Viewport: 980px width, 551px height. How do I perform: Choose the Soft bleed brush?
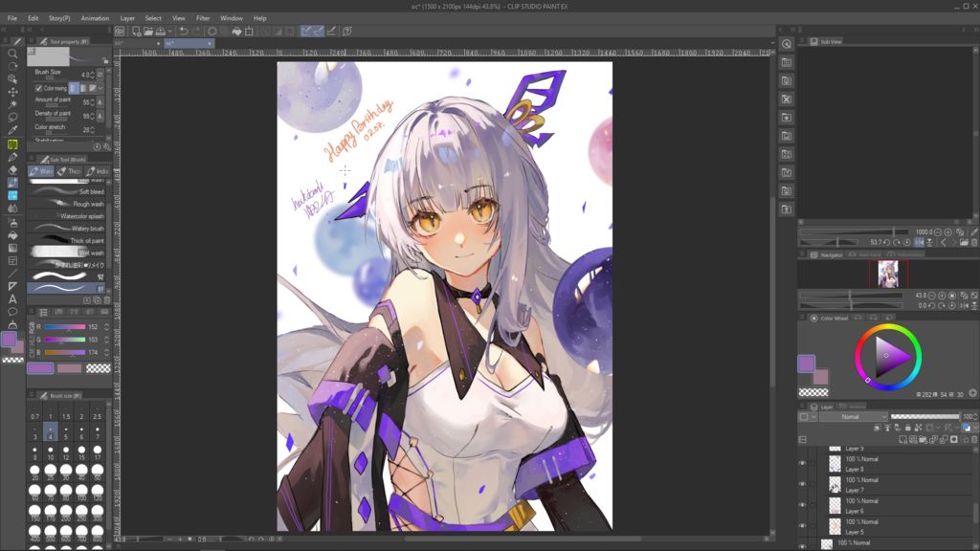[x=68, y=191]
